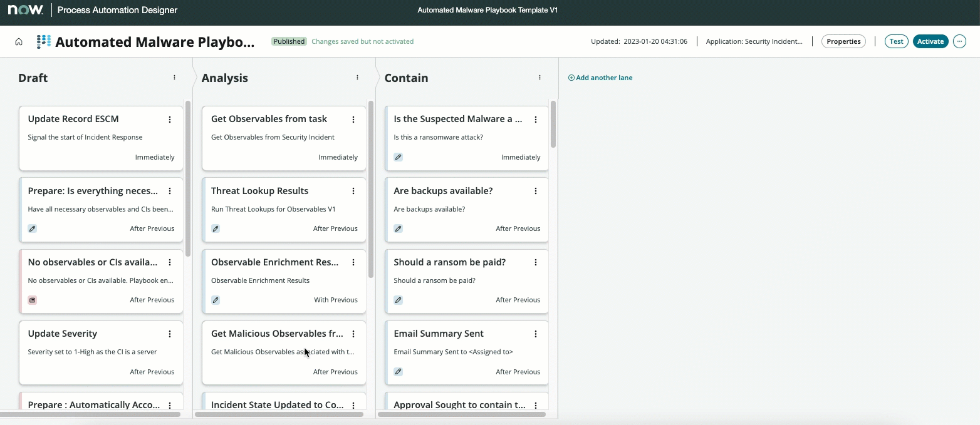Click the pencil icon on the Are backups available? card
Viewport: 980px width, 425px height.
398,228
